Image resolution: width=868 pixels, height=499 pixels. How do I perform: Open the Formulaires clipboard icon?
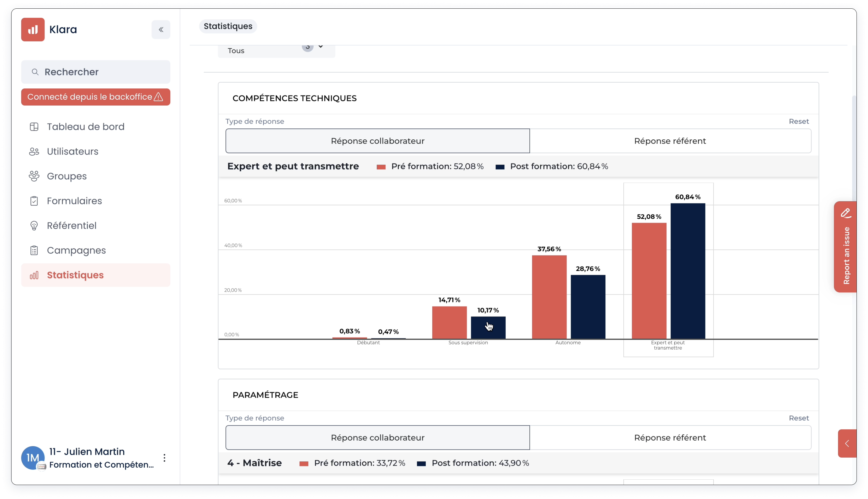click(34, 201)
